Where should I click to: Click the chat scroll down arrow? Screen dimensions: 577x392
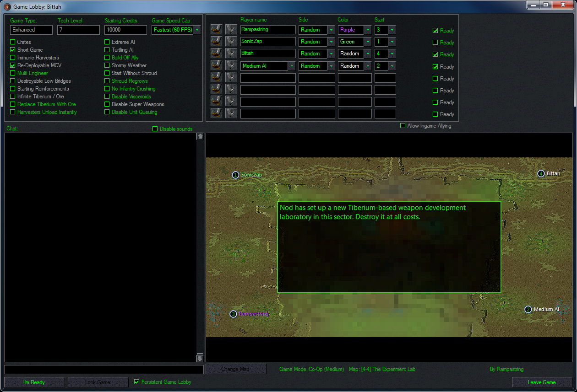pos(200,358)
